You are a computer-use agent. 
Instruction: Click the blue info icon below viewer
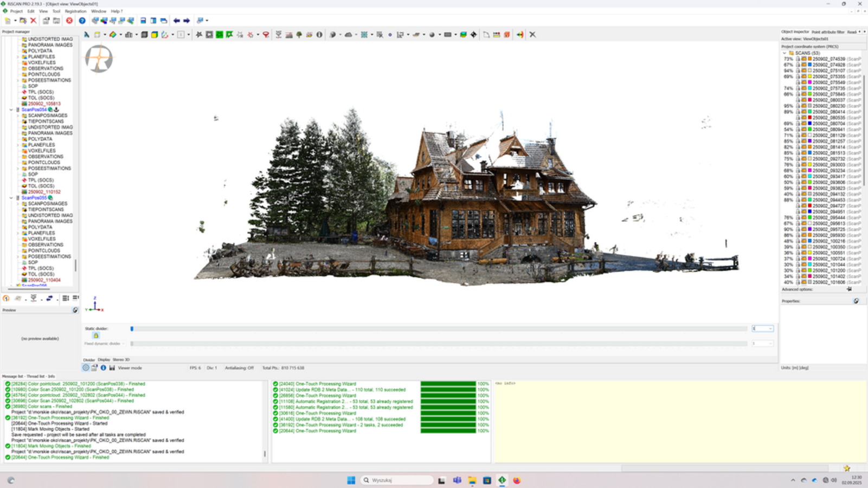point(103,368)
